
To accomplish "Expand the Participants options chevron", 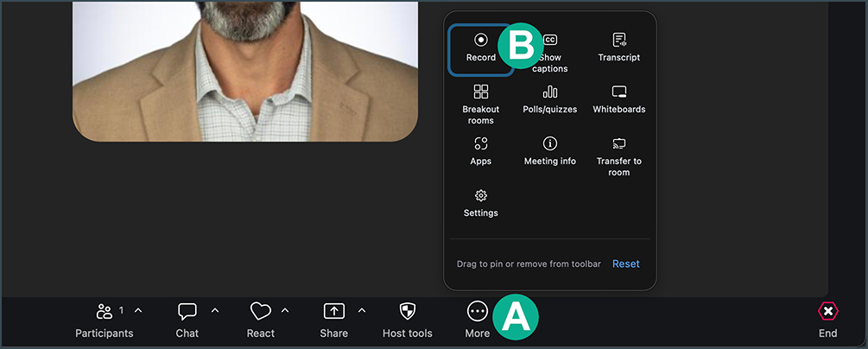I will pos(138,310).
